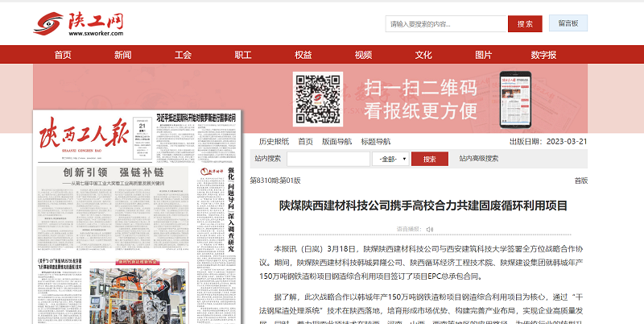Expand the -全部- dropdown
The height and width of the screenshot is (324, 644).
(x=390, y=159)
